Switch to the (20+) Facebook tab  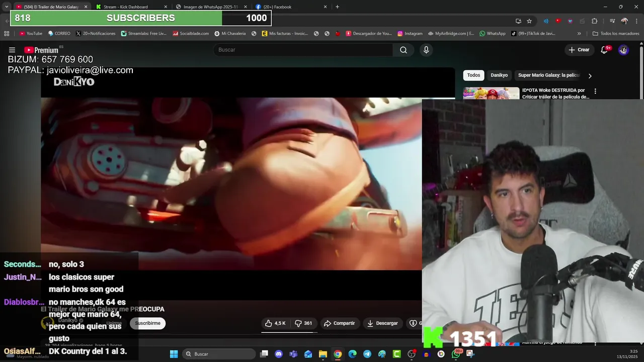(x=291, y=7)
